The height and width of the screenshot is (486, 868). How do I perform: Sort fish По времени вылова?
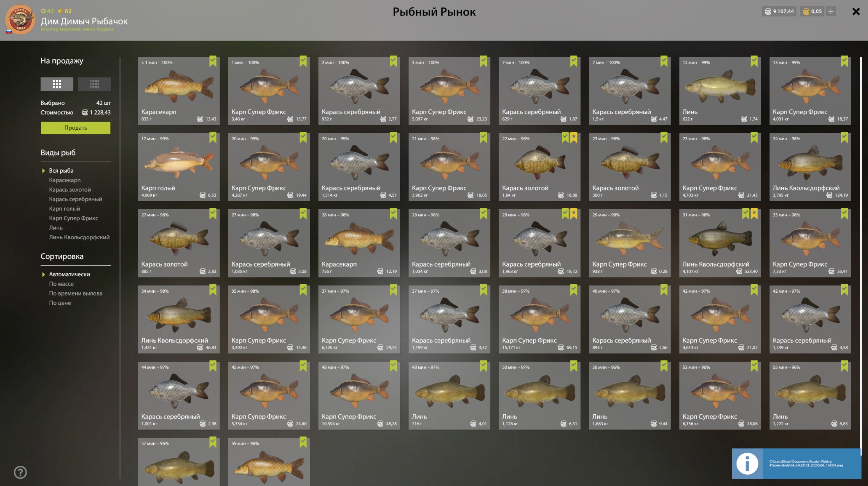[76, 293]
